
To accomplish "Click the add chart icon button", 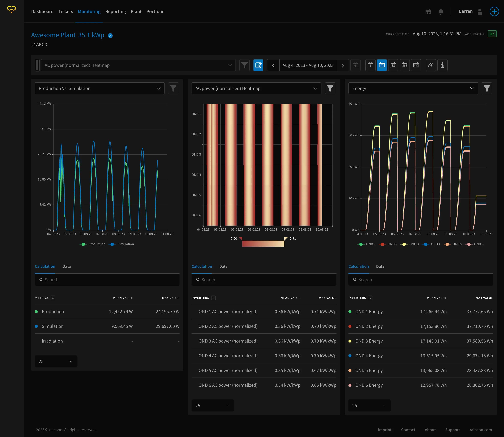I will [258, 65].
